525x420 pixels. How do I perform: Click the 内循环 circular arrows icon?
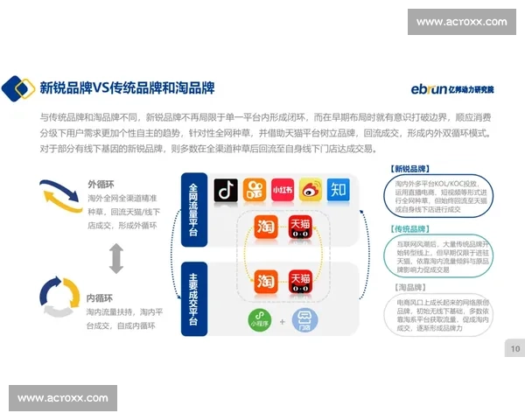59,297
